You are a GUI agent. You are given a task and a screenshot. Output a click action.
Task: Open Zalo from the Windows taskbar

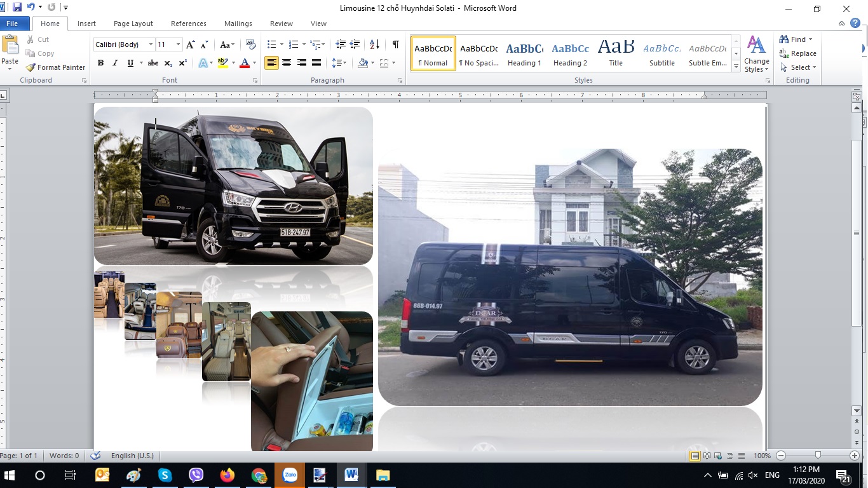click(x=290, y=475)
